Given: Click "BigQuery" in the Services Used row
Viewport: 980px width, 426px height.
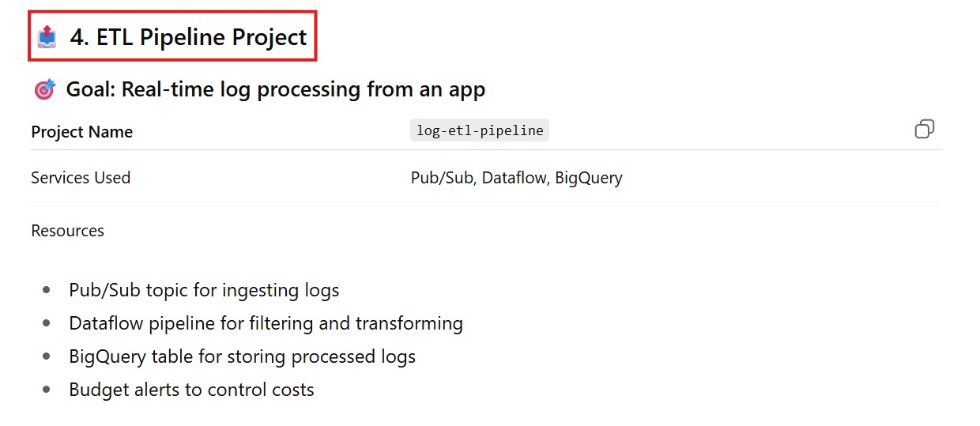Looking at the screenshot, I should 589,178.
